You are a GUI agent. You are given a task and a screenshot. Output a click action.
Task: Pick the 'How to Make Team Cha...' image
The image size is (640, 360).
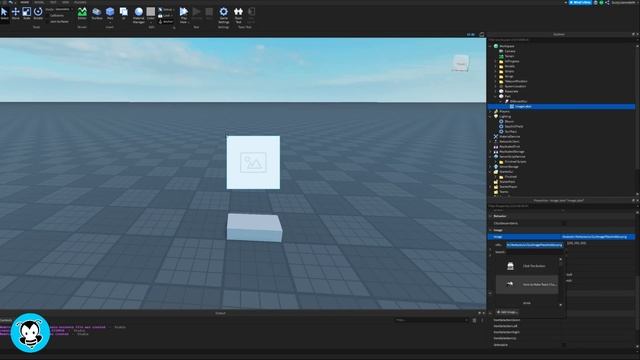click(527, 284)
